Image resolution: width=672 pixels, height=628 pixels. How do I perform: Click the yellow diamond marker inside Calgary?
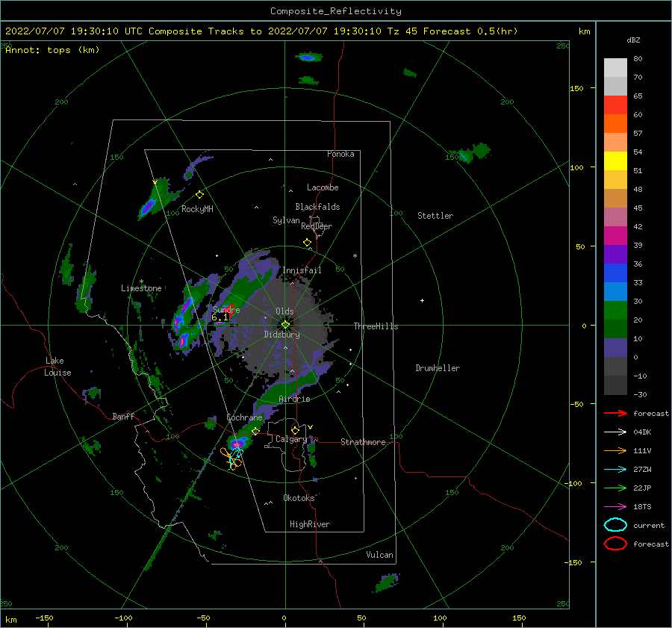295,430
